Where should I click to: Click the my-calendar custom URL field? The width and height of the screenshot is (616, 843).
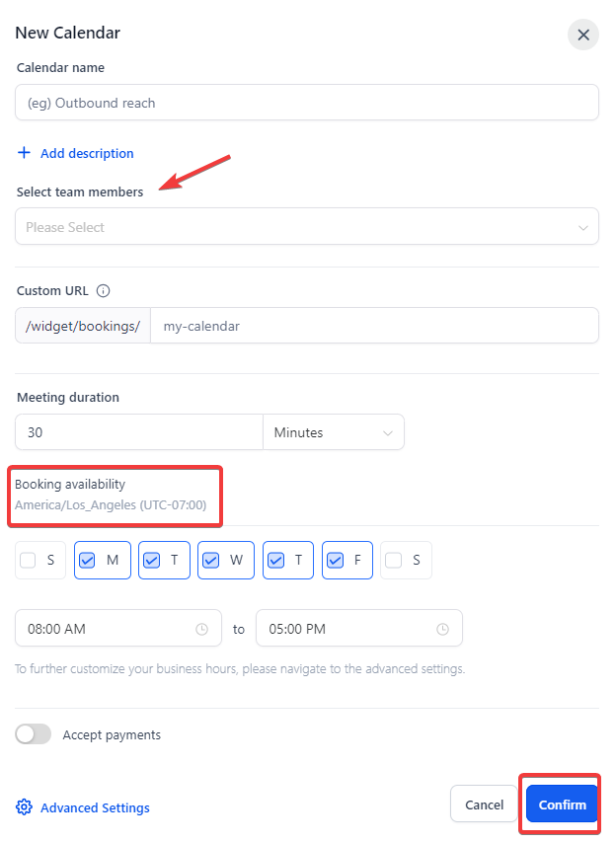coord(374,326)
